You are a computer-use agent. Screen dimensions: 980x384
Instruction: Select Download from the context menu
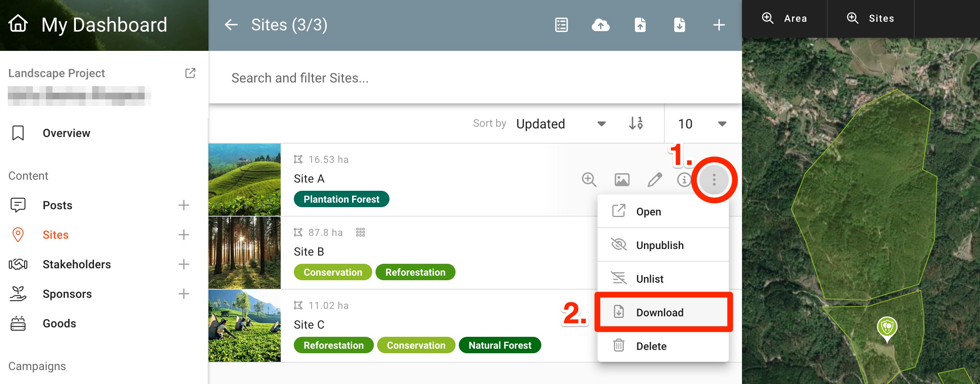(663, 312)
